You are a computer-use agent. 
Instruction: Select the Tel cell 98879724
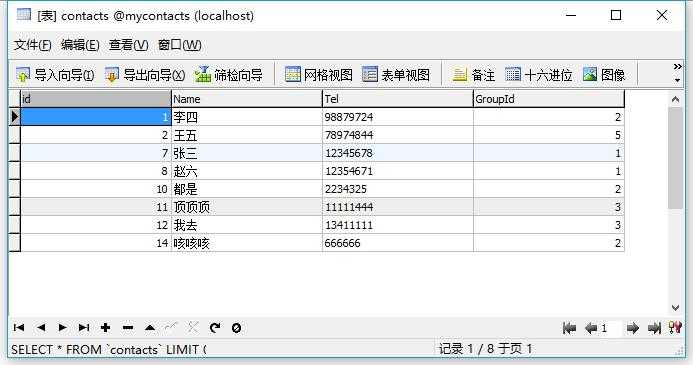coord(398,117)
